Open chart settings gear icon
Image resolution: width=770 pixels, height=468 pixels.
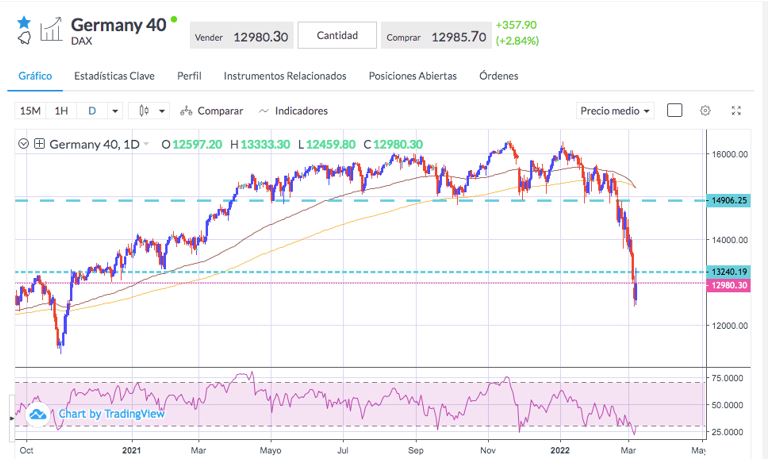click(705, 110)
